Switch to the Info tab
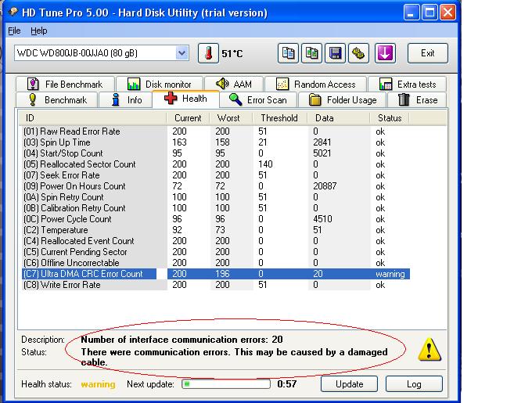The image size is (532, 403). 125,100
